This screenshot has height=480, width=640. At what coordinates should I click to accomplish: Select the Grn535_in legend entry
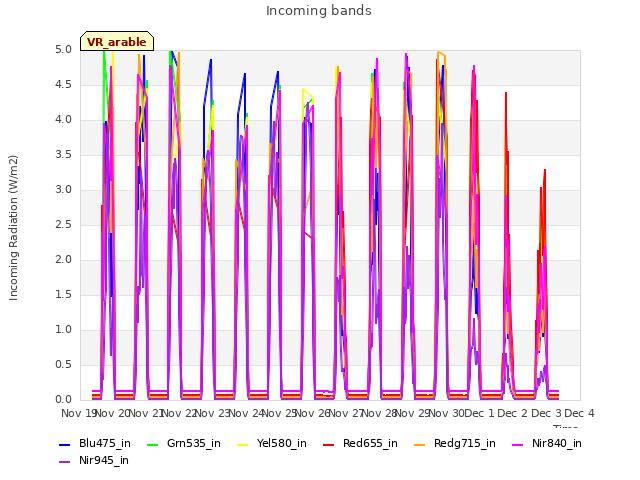[184, 443]
